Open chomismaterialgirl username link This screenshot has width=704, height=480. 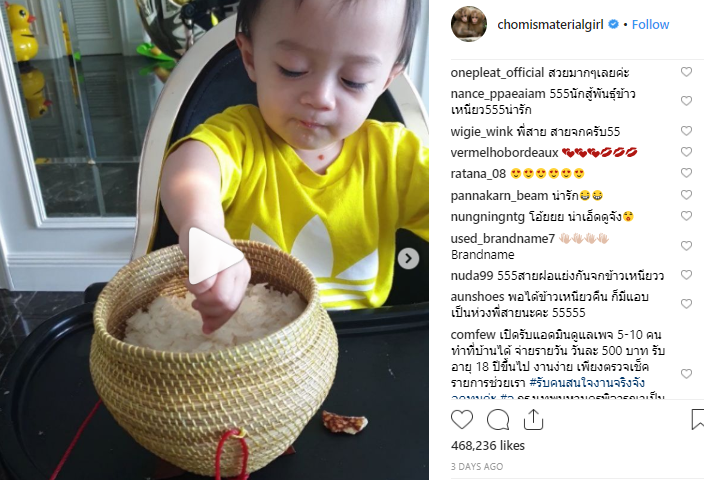pyautogui.click(x=550, y=25)
